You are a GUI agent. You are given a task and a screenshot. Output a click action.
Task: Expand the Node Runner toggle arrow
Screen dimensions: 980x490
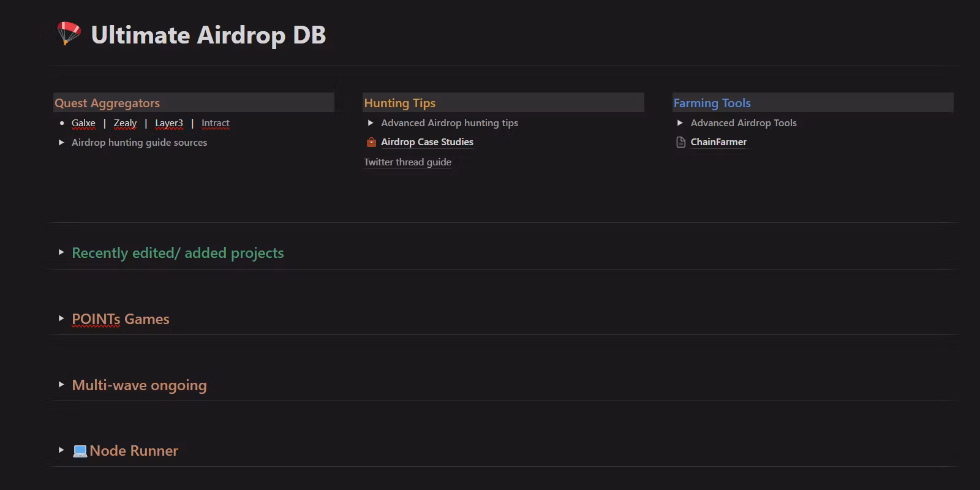point(61,450)
